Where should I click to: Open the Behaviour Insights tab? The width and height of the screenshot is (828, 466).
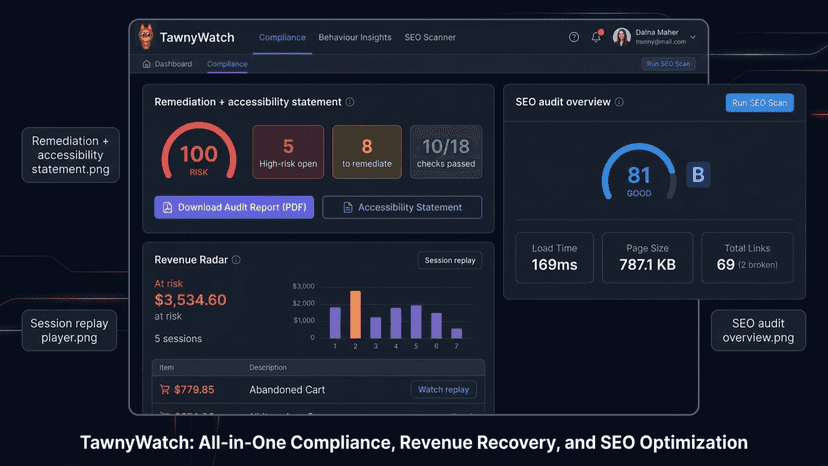point(355,38)
